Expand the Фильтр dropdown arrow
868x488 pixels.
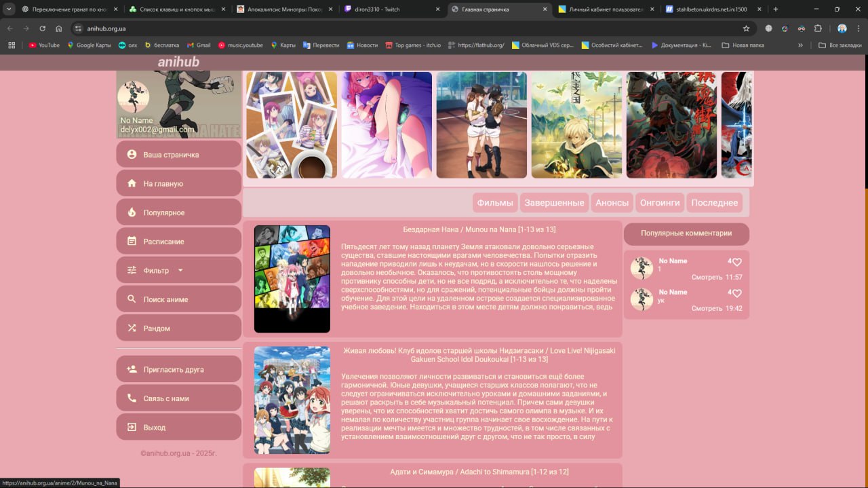(180, 270)
